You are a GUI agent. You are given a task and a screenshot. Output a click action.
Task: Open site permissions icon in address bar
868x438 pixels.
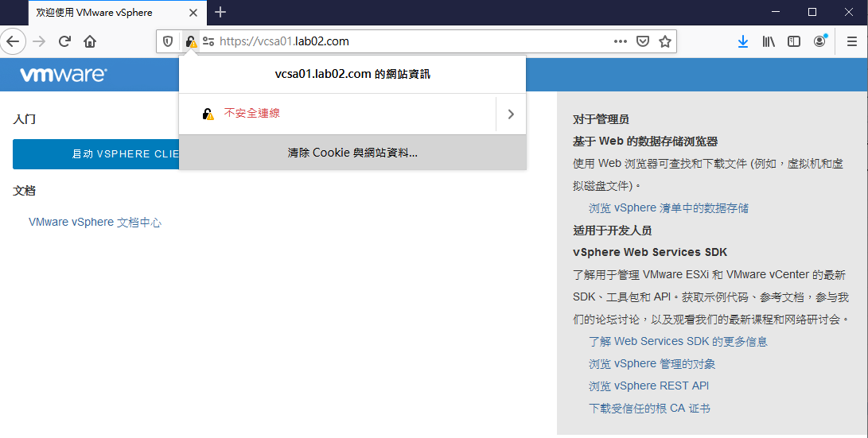tap(208, 41)
